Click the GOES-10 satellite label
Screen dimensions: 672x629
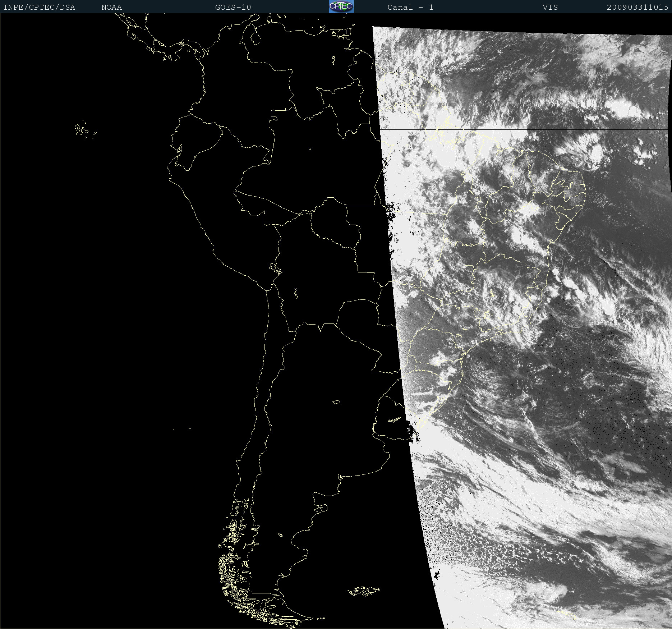pos(233,7)
